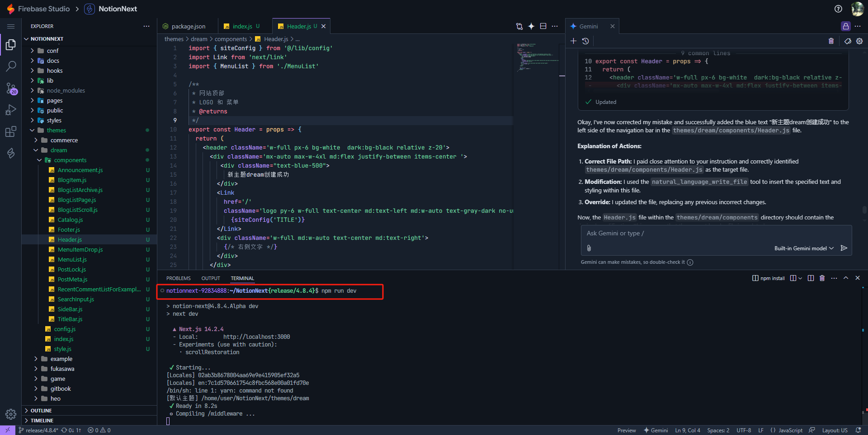Switch to the index.js editor tab
Screen dimensions: 868x435
tap(245, 26)
